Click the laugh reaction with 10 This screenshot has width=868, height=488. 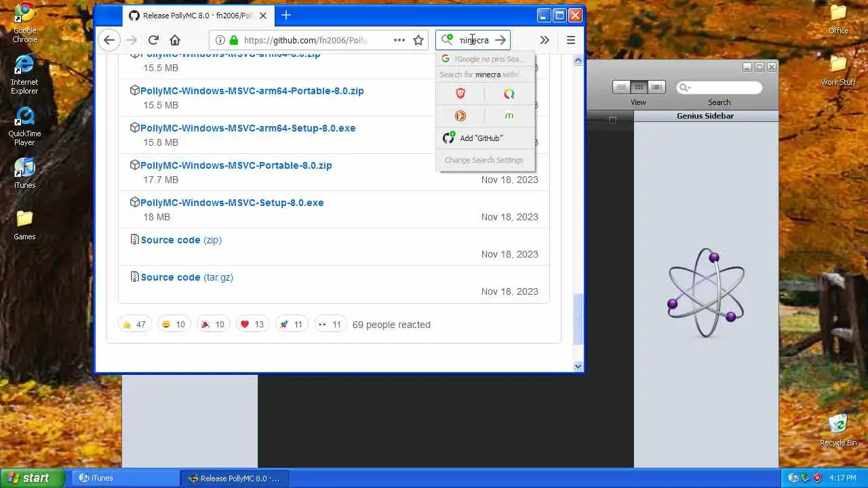tap(174, 325)
